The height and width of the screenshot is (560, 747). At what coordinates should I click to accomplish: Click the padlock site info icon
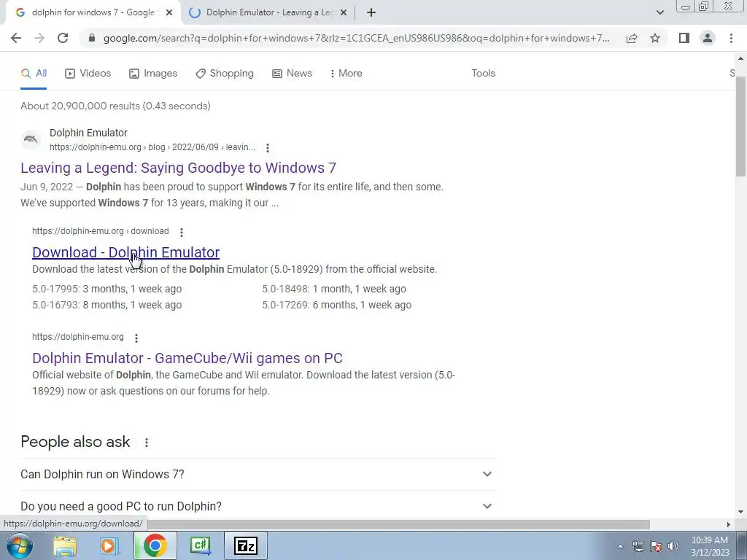92,38
